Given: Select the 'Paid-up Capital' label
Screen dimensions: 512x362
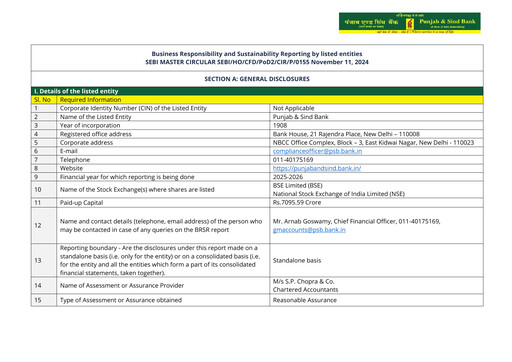Looking at the screenshot, I should pos(81,203).
